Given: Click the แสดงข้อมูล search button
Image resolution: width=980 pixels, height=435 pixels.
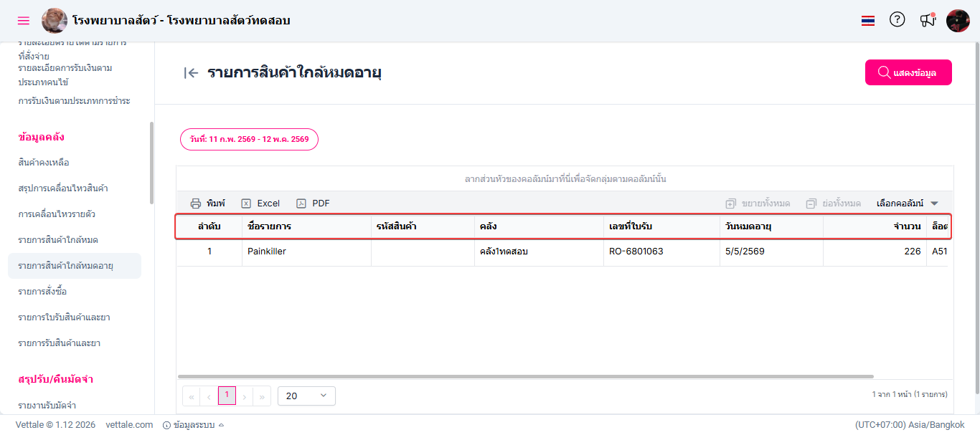Looking at the screenshot, I should (908, 72).
